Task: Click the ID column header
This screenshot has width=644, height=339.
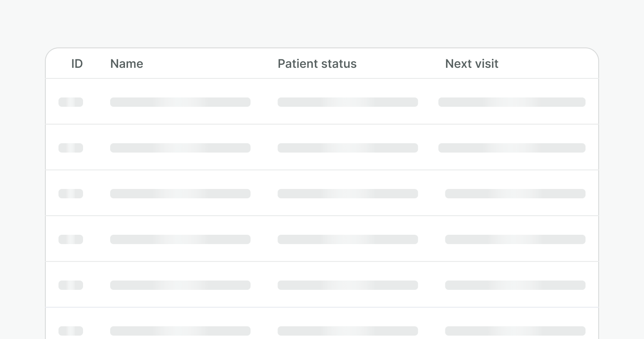Action: point(77,64)
